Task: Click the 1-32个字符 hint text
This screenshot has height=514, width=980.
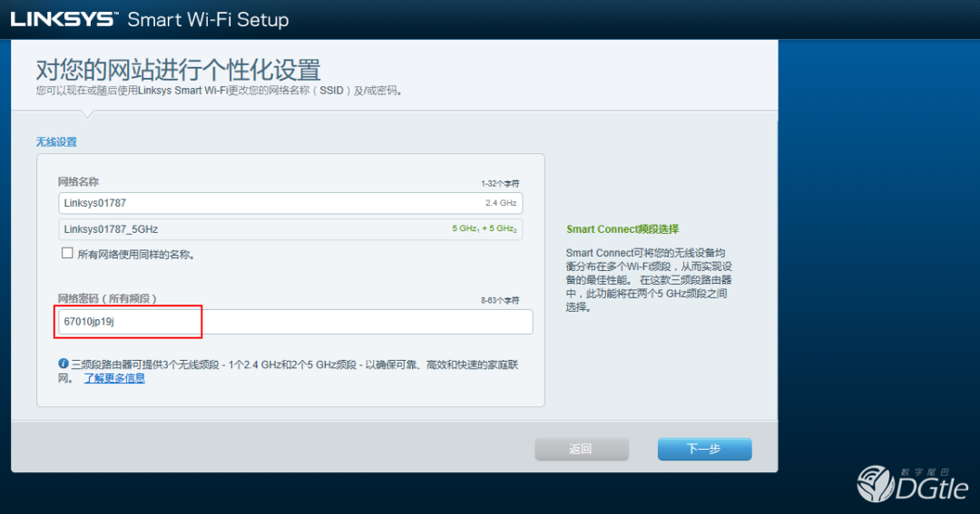Action: (x=500, y=184)
